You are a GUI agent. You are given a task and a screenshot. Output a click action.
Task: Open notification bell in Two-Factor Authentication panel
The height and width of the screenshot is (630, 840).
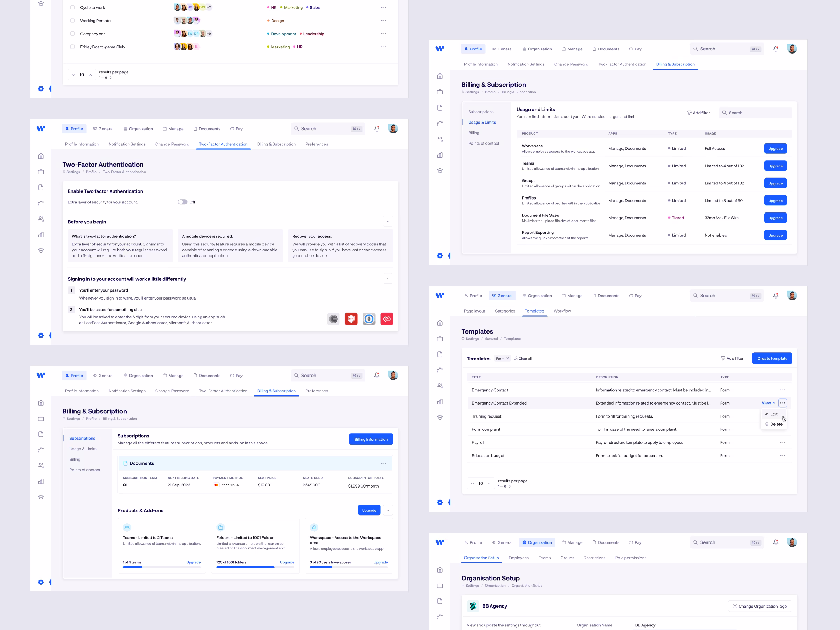point(377,129)
